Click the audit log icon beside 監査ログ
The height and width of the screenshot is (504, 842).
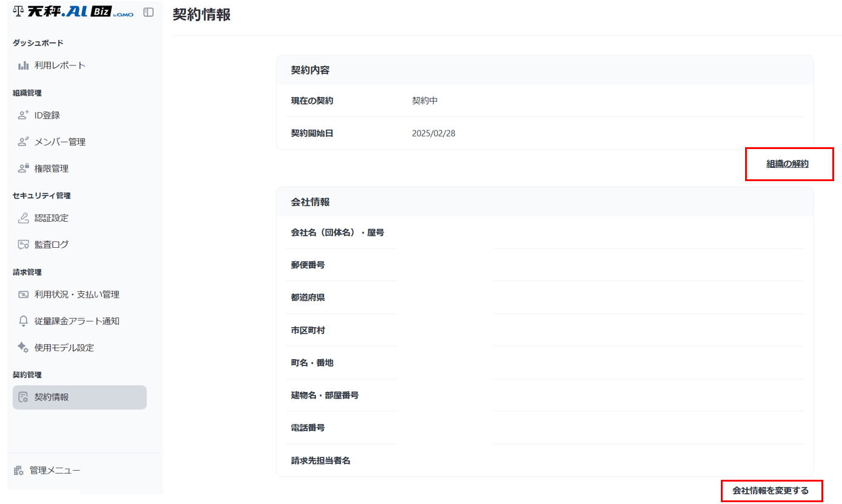point(24,245)
